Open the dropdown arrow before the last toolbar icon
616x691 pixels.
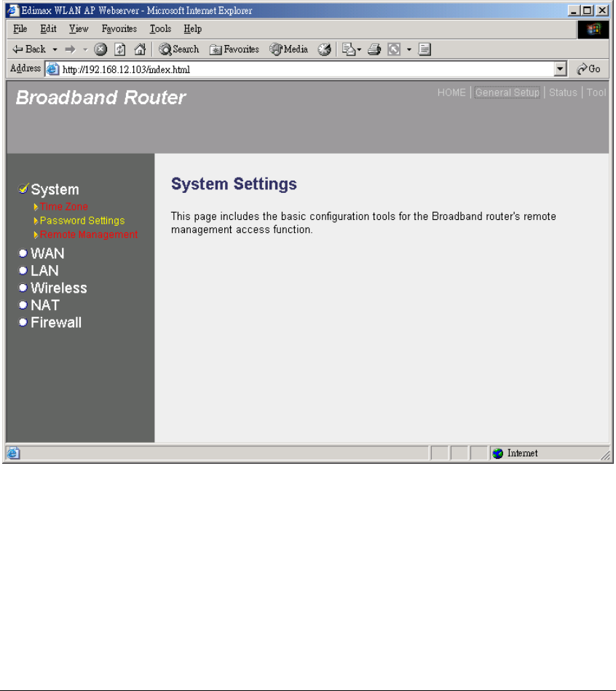click(409, 50)
